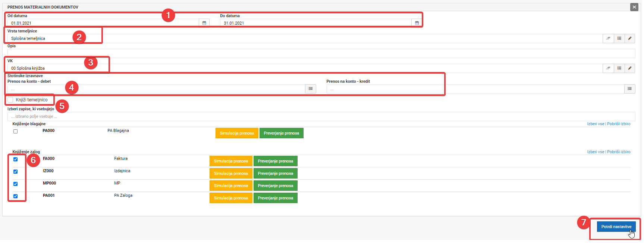Run Simulacija prenosa for PA001 Zaloga

pyautogui.click(x=231, y=198)
